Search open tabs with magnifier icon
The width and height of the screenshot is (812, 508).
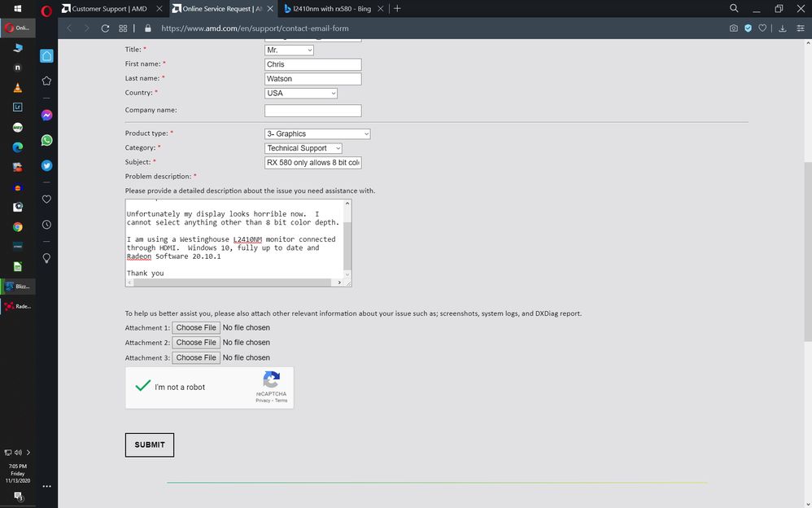734,8
